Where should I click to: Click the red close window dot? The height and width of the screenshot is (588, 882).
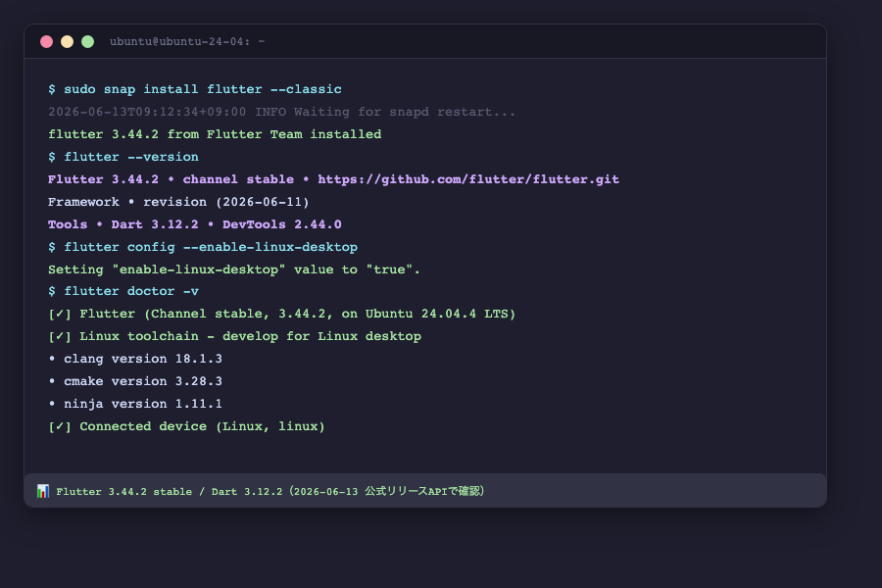pos(47,41)
